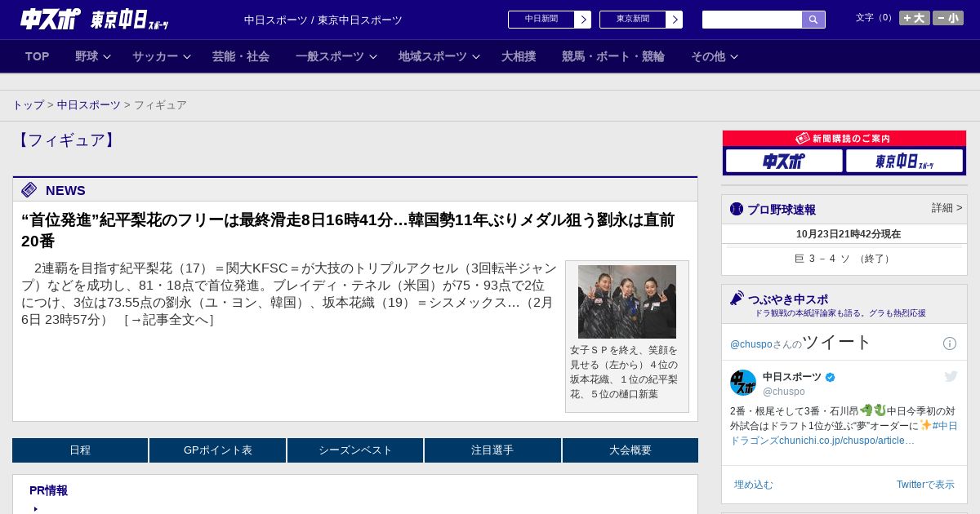
Task: Click the NEWS section newspaper icon
Action: pyautogui.click(x=29, y=190)
